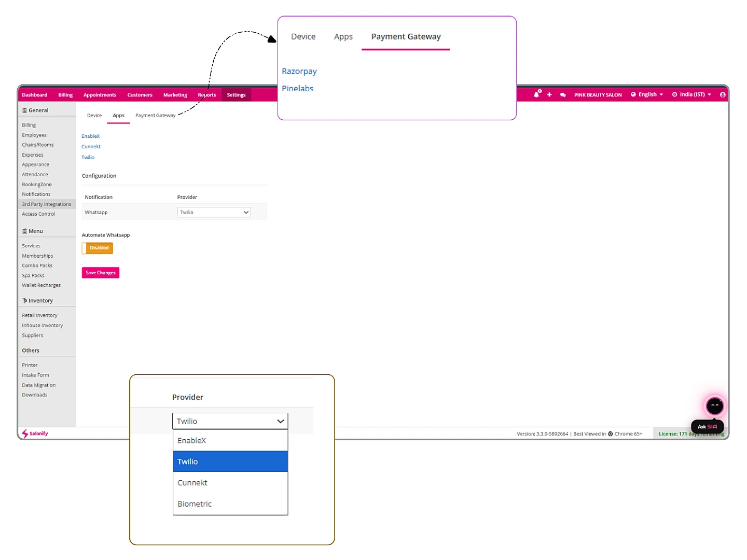Image resolution: width=747 pixels, height=560 pixels.
Task: Open Intake Form settings
Action: (x=36, y=375)
